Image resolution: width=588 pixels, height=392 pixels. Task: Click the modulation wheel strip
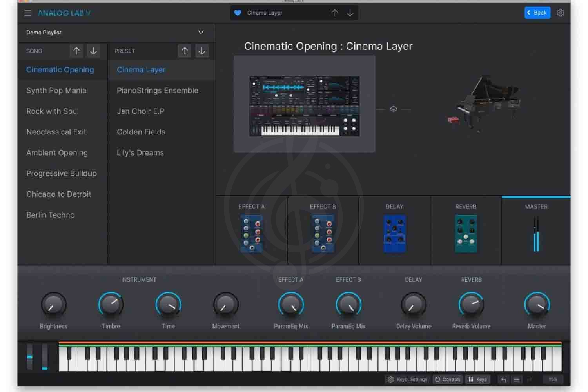click(x=45, y=357)
